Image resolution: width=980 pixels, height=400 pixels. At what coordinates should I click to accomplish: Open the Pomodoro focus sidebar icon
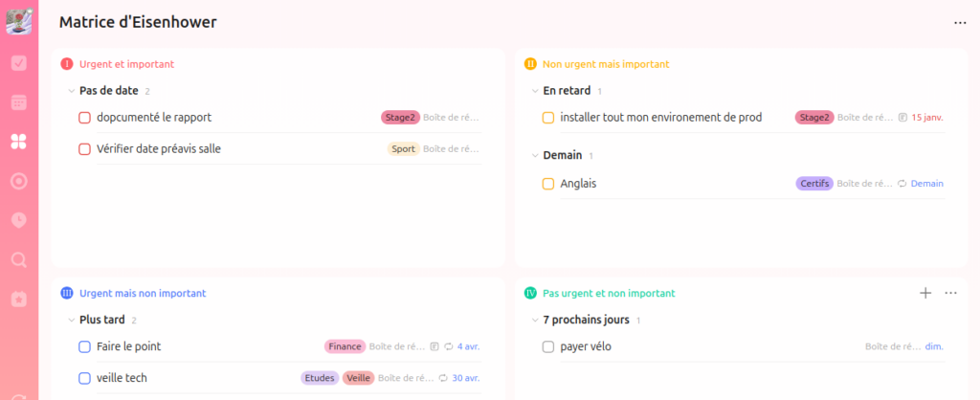coord(18,181)
